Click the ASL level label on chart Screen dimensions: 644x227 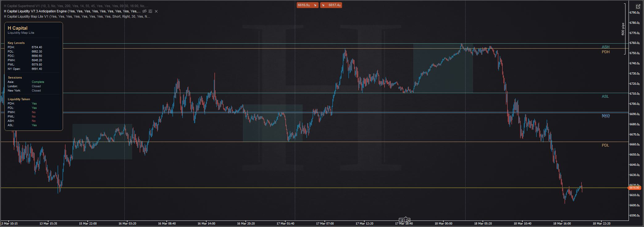click(605, 96)
